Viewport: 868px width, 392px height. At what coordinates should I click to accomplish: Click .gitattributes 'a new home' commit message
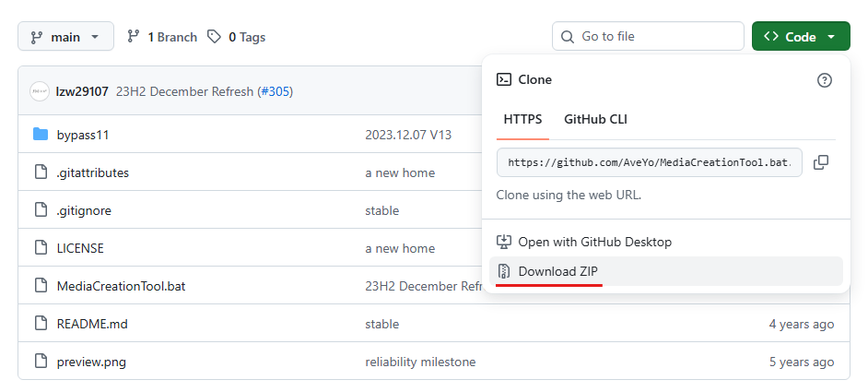click(400, 172)
